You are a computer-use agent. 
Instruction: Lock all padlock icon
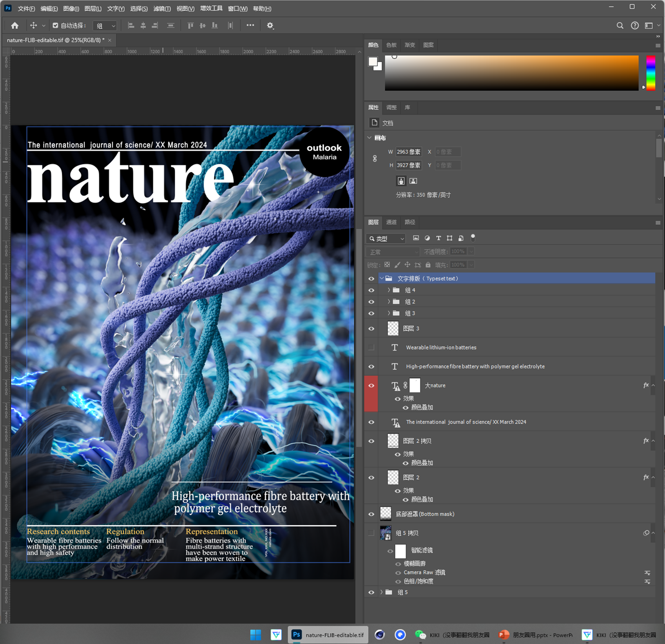pyautogui.click(x=428, y=265)
